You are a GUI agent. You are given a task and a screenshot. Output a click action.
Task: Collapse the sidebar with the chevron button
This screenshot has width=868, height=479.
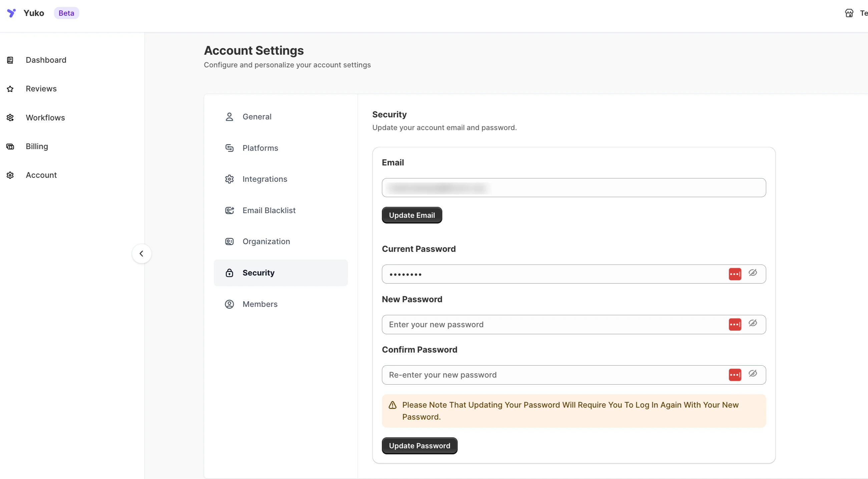pyautogui.click(x=141, y=254)
